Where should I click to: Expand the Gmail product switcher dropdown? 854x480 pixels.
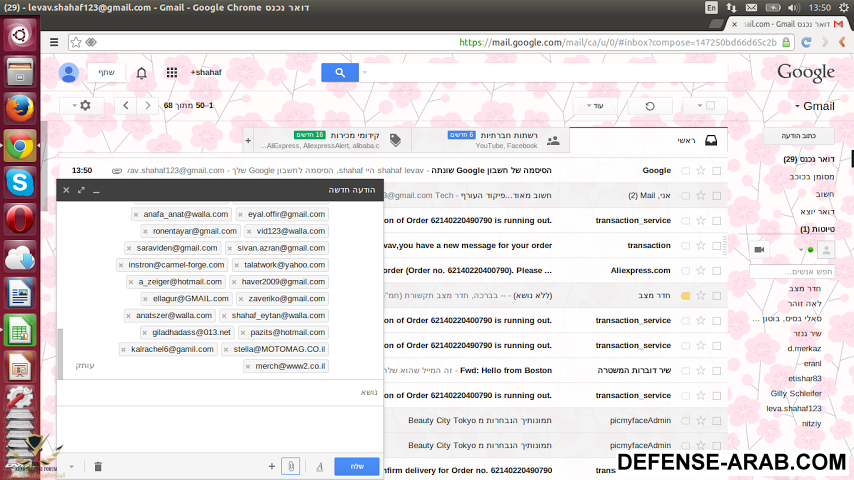pos(815,105)
